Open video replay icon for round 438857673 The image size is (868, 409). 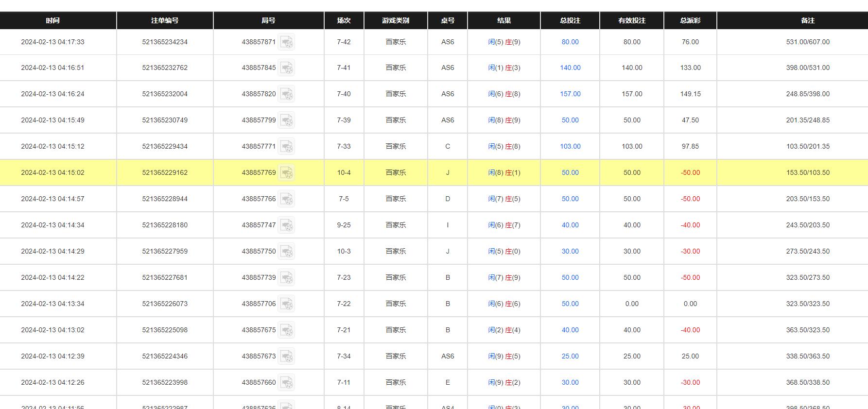(x=286, y=356)
